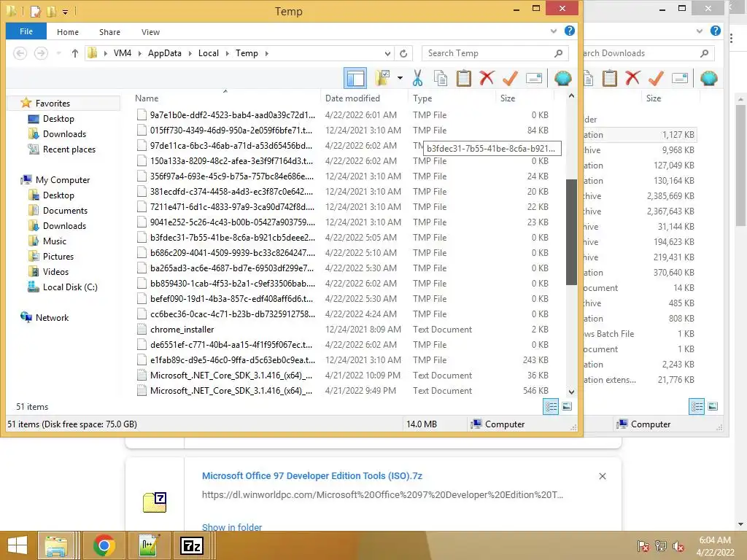Open the File tab
747x560 pixels.
click(x=26, y=31)
